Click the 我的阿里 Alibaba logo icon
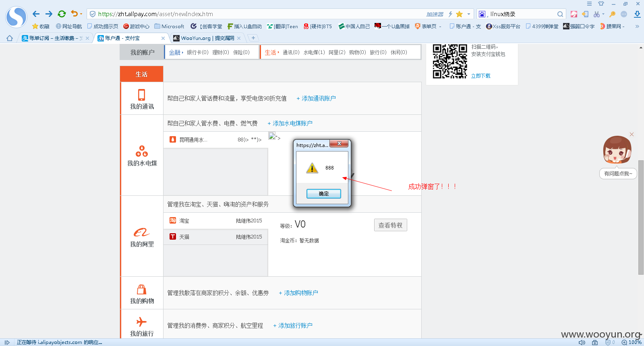644x346 pixels. pyautogui.click(x=142, y=233)
